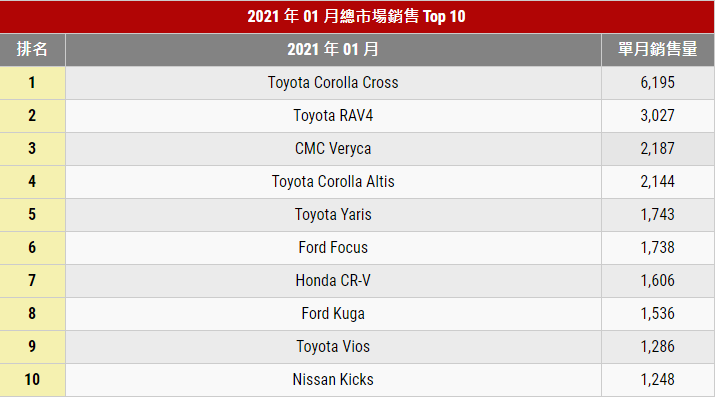
Task: Click the 單月銷售量 column header
Action: 658,49
